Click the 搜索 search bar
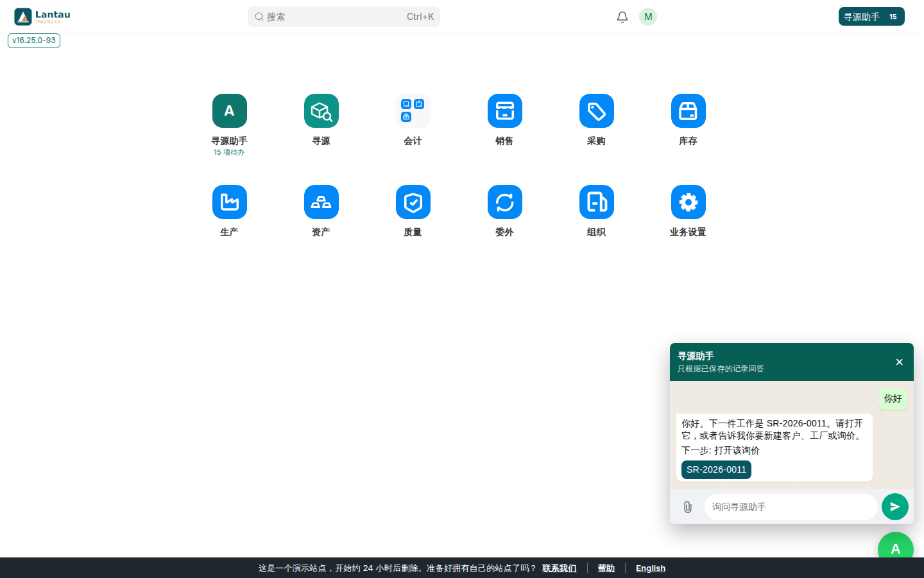Screen dimensions: 924x578 pos(344,17)
